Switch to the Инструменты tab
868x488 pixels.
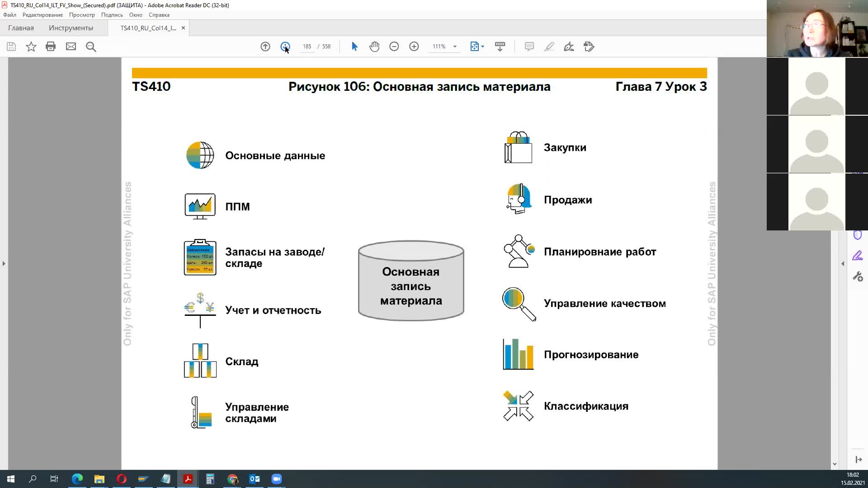click(x=71, y=28)
